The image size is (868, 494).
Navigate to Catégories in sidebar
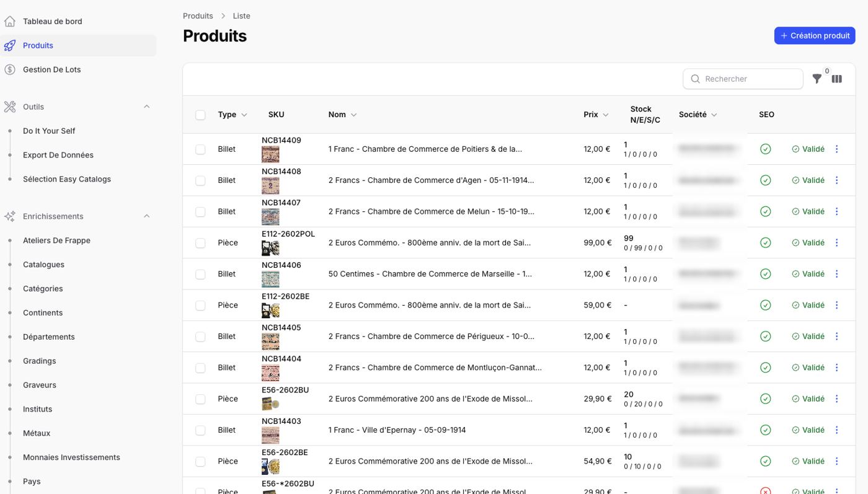coord(43,289)
